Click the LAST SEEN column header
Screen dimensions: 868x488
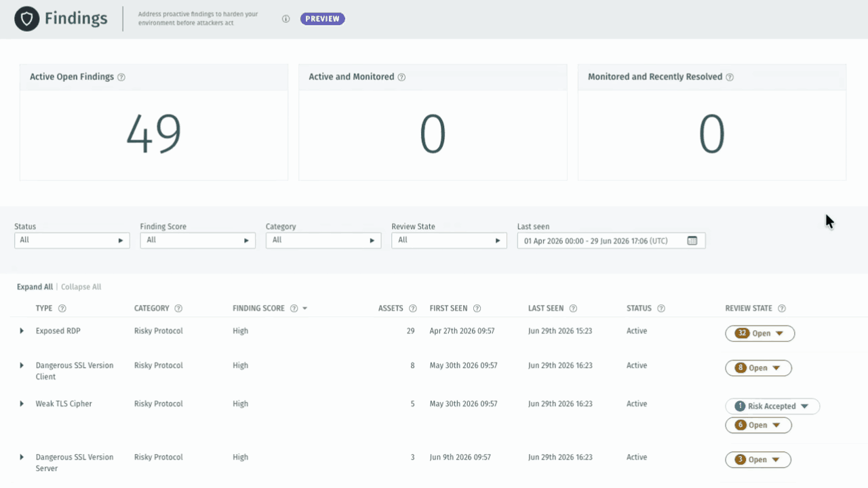(x=546, y=308)
